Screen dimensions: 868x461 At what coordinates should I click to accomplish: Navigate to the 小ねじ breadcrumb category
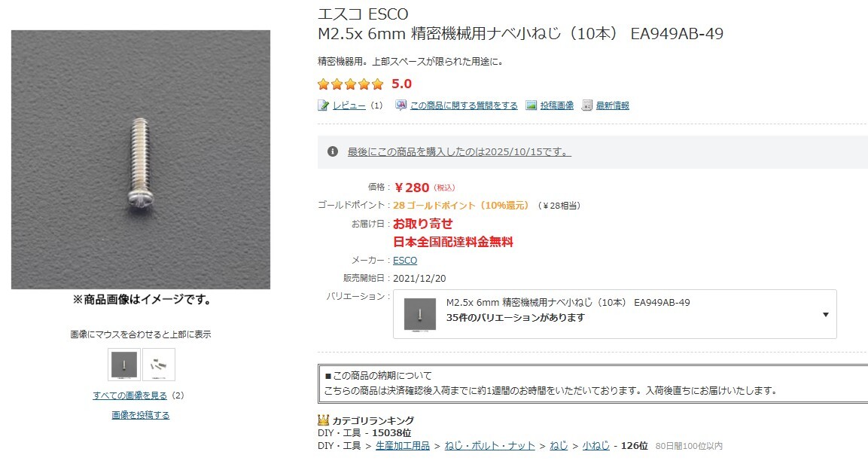[x=594, y=445]
